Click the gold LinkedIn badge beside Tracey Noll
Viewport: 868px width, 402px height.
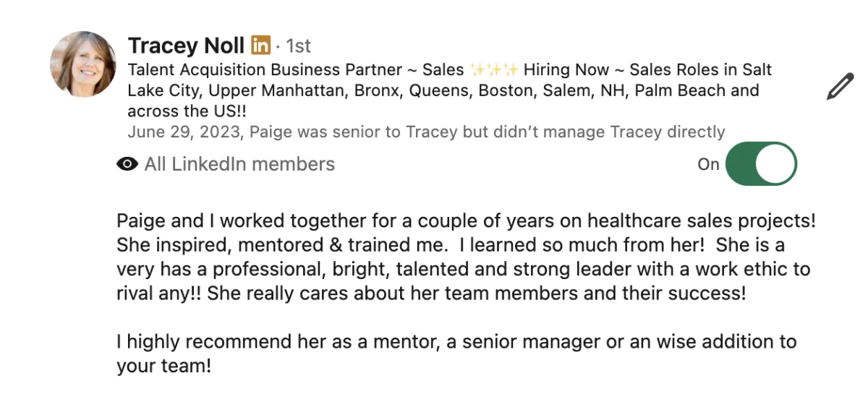[x=260, y=46]
